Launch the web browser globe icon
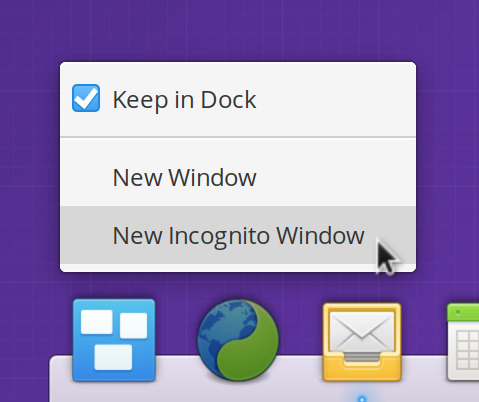Screen dimensions: 479x402 [238, 340]
